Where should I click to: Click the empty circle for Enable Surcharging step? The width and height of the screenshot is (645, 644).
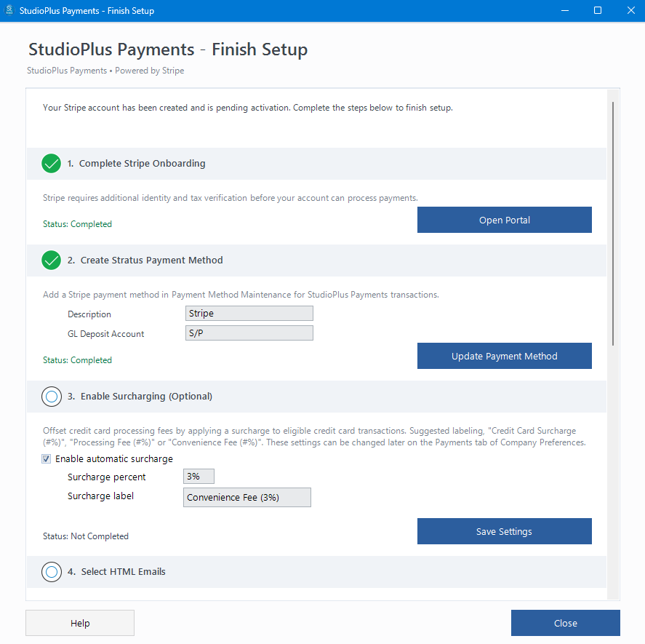[51, 397]
